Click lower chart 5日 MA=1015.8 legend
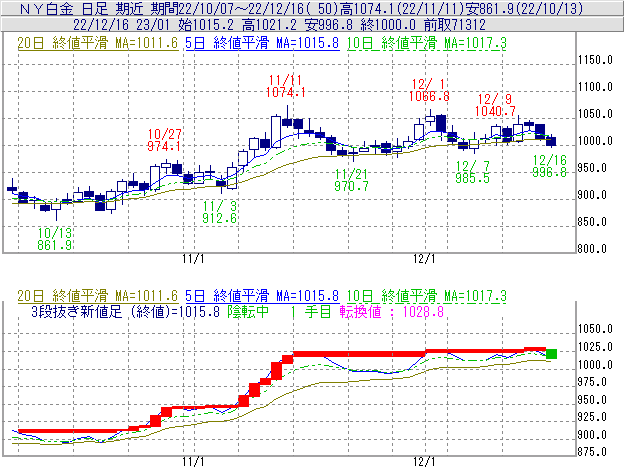Viewport: 624px width, 475px height. click(x=262, y=296)
